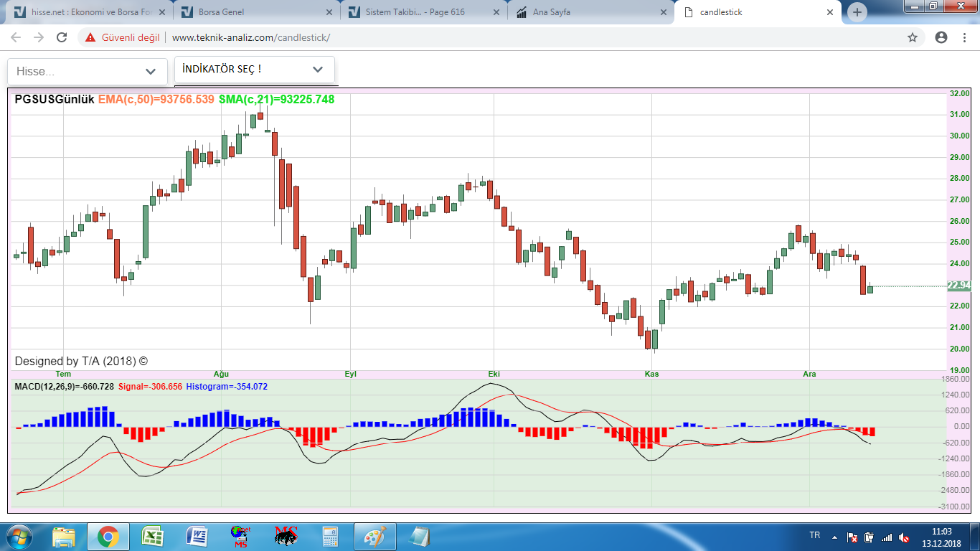Open a new browser tab
This screenshot has width=980, height=551.
pyautogui.click(x=857, y=12)
